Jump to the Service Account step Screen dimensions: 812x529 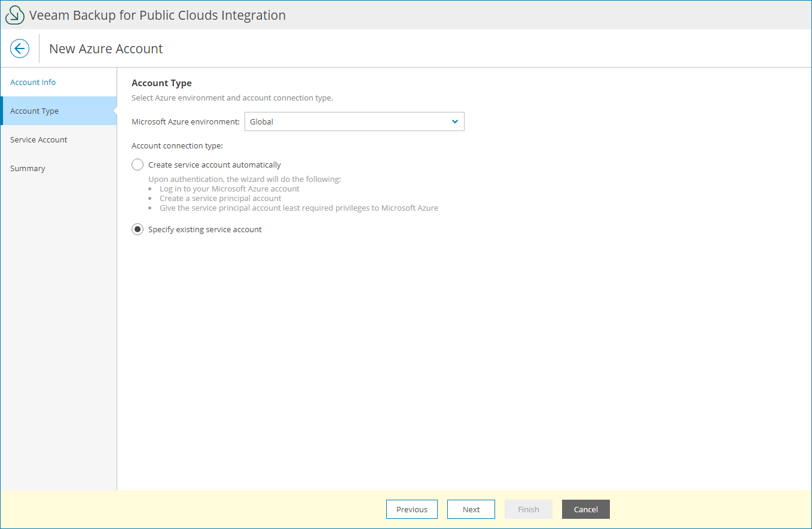[x=39, y=139]
